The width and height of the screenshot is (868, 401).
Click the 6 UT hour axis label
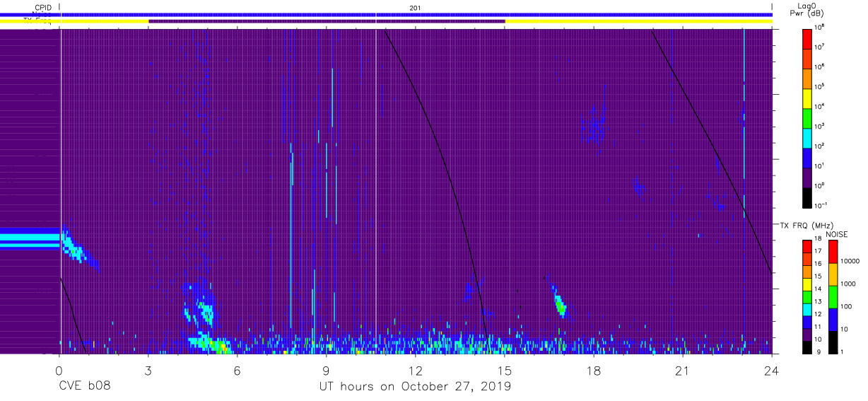point(237,370)
